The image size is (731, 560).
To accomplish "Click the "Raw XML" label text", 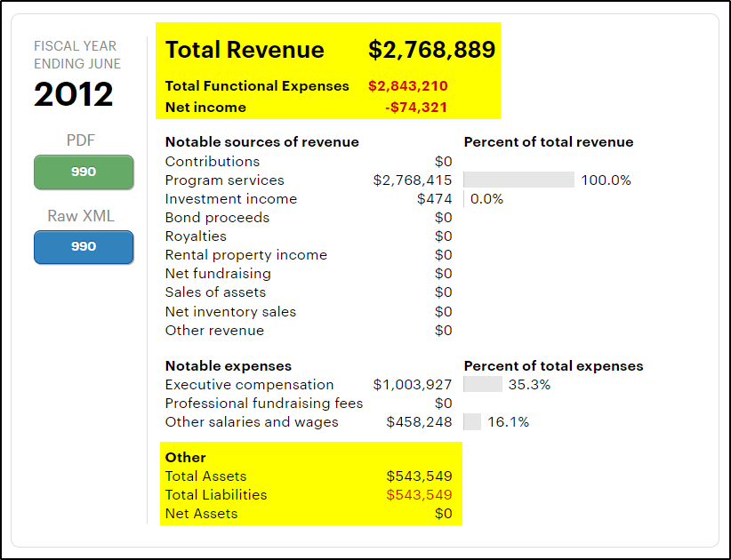I will [81, 216].
